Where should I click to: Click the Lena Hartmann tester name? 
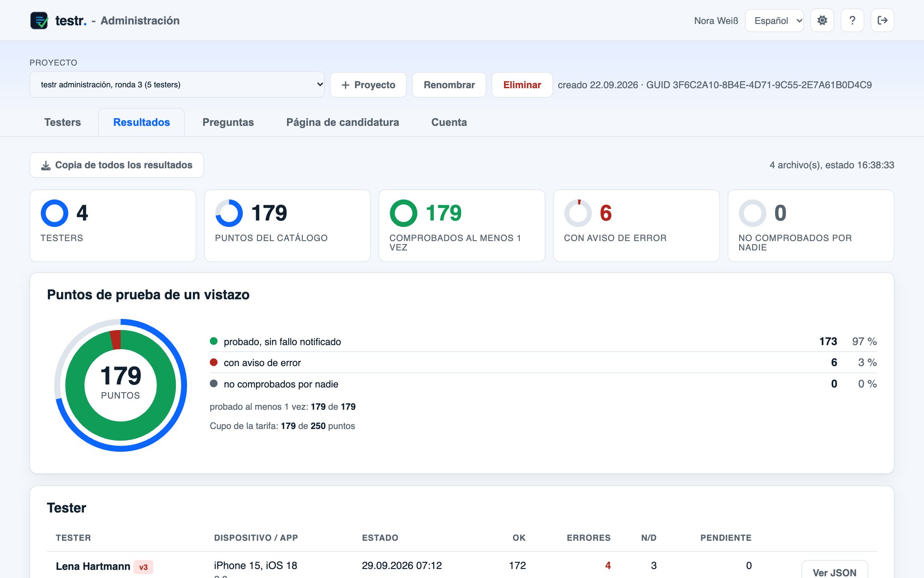click(x=93, y=566)
